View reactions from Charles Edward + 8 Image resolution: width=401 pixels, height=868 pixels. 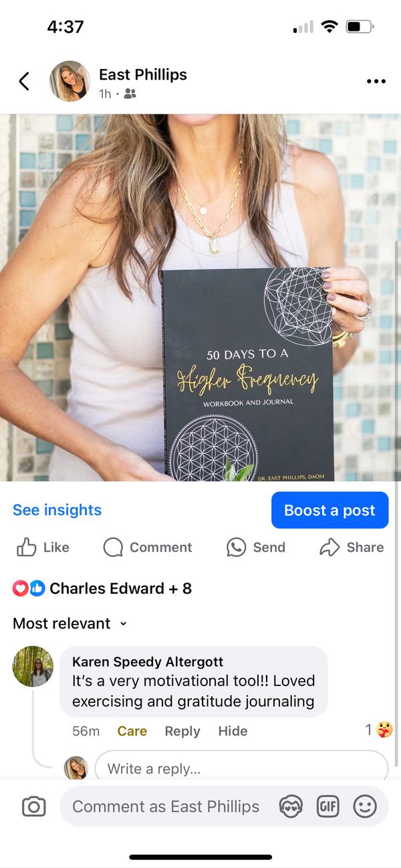click(102, 588)
